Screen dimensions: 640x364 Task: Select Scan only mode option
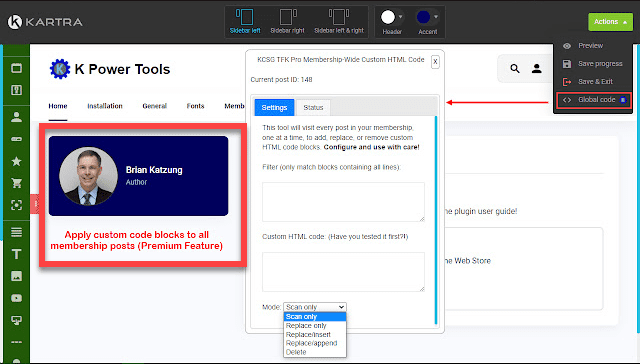point(315,317)
